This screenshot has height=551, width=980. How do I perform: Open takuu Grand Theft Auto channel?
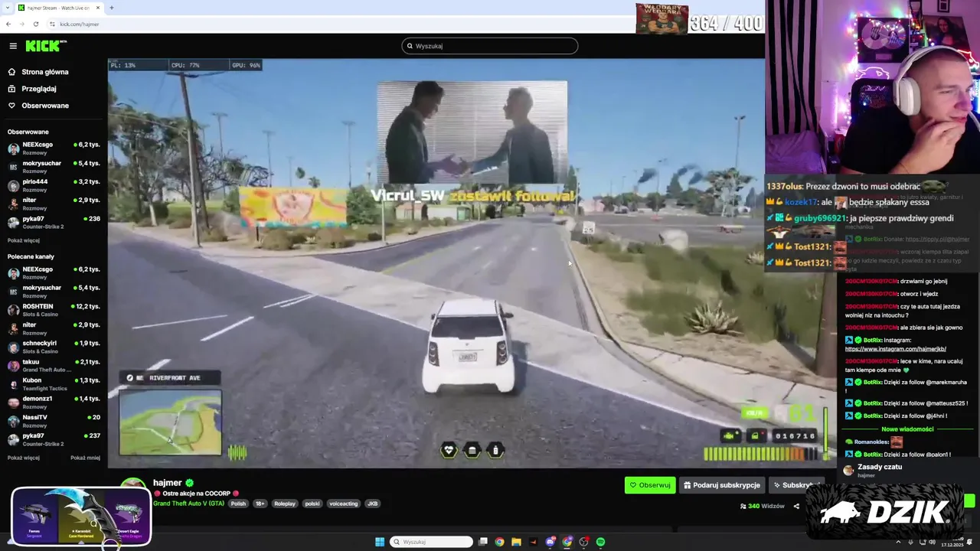tap(54, 365)
